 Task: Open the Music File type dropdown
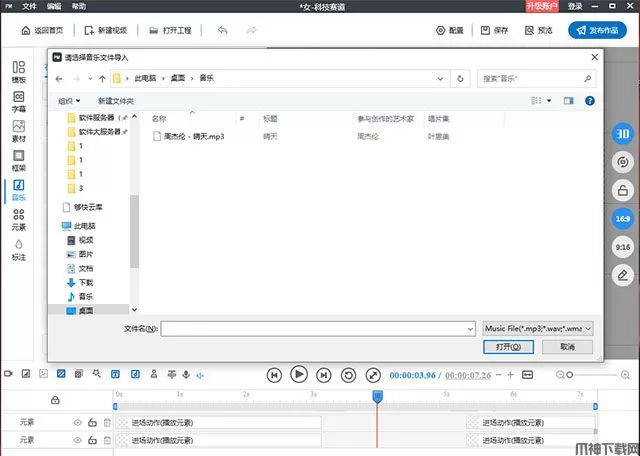tap(538, 328)
